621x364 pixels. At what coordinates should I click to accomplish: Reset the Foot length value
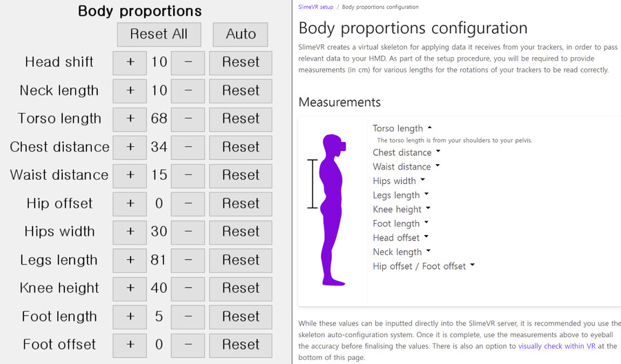coord(241,317)
